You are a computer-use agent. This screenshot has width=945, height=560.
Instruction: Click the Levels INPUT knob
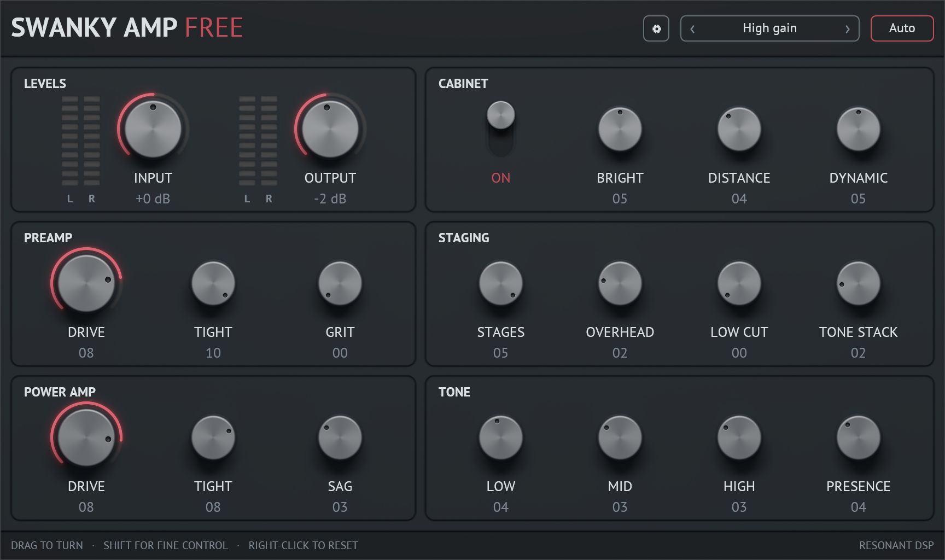[x=153, y=129]
